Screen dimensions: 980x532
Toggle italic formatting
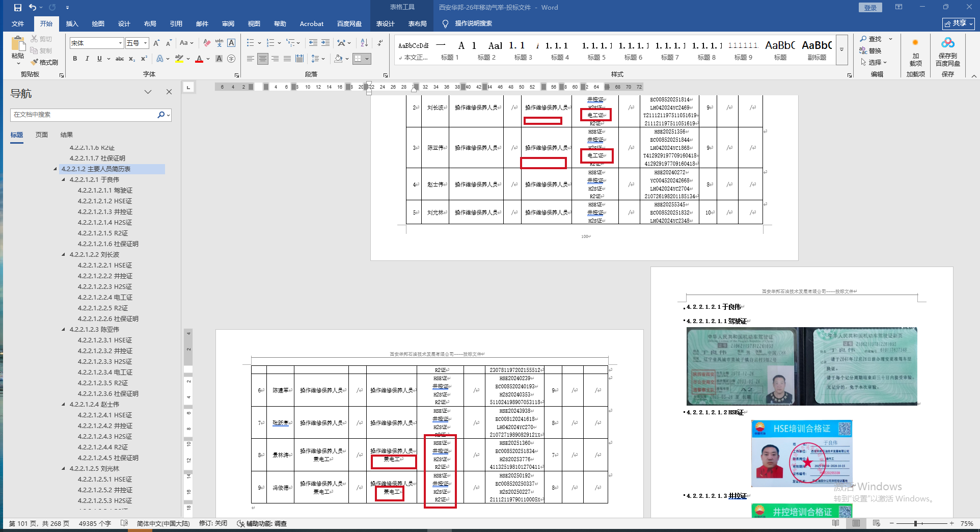pos(87,59)
